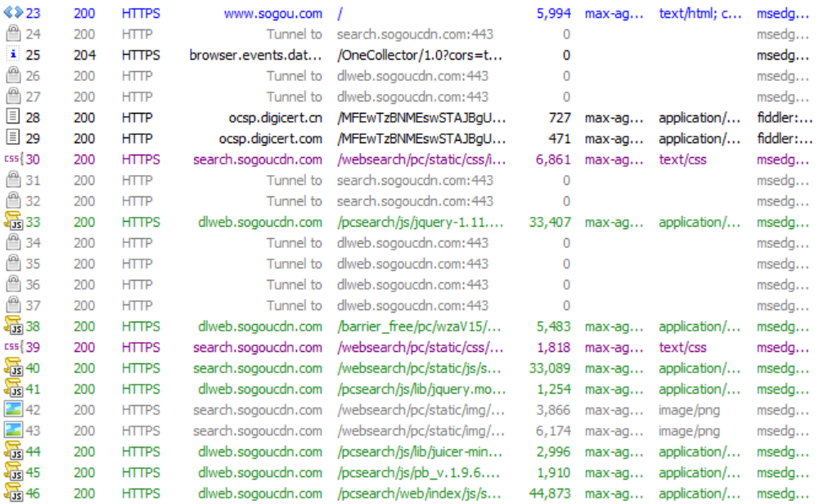
Task: Select the JS icon beside session 40
Action: 13,367
